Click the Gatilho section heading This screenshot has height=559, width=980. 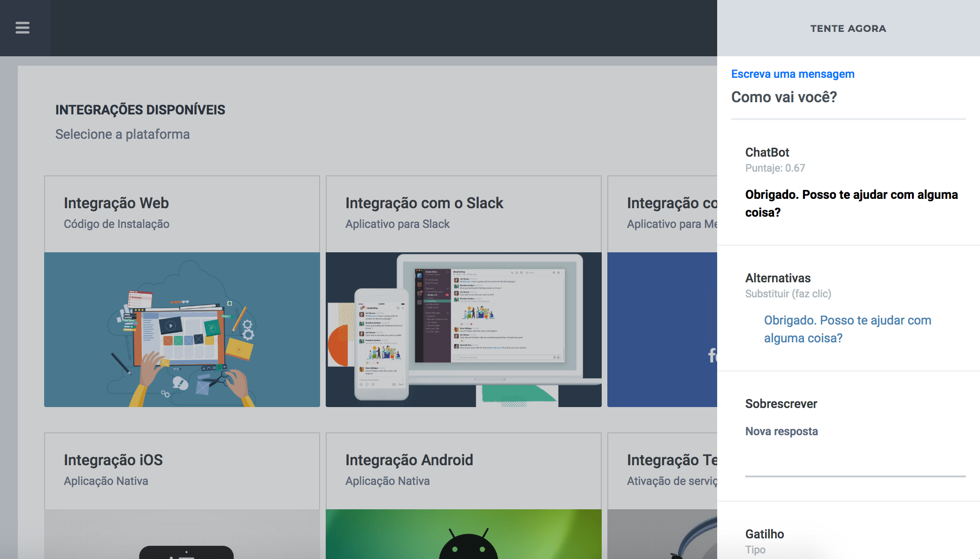click(765, 534)
